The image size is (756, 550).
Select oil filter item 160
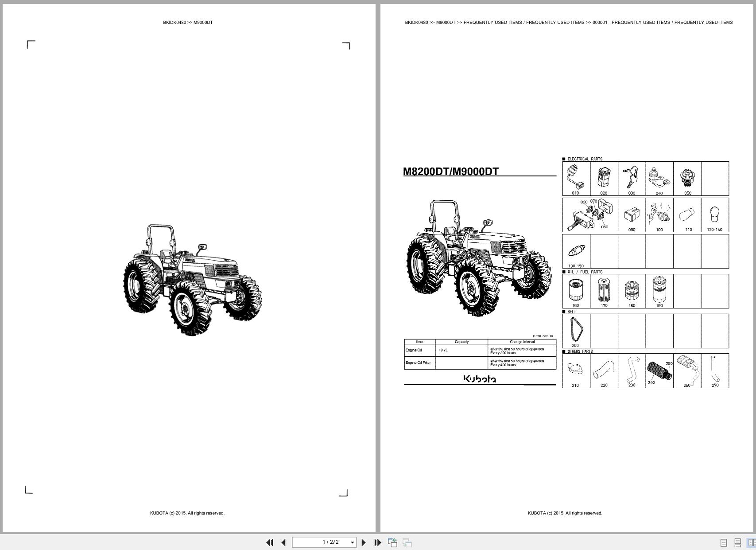(x=575, y=290)
